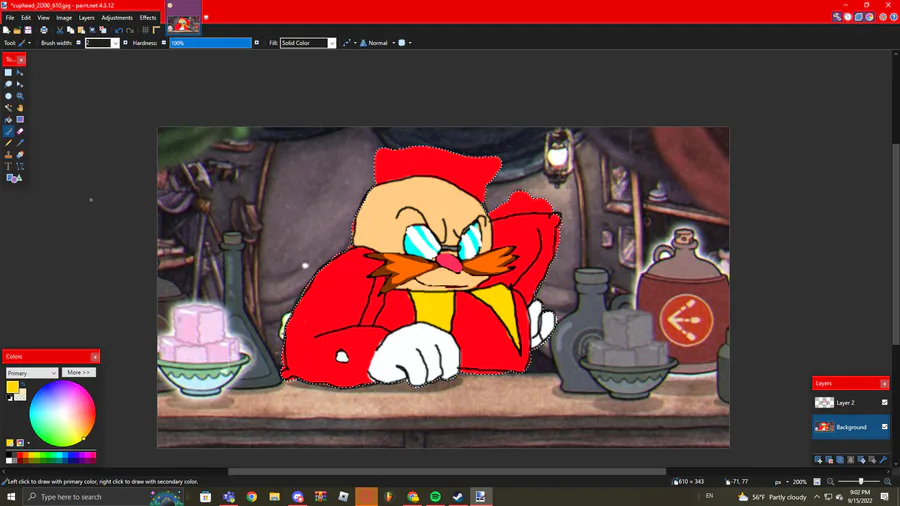Toggle antialiasing mode button in toolbar
900x506 pixels.
(x=347, y=43)
